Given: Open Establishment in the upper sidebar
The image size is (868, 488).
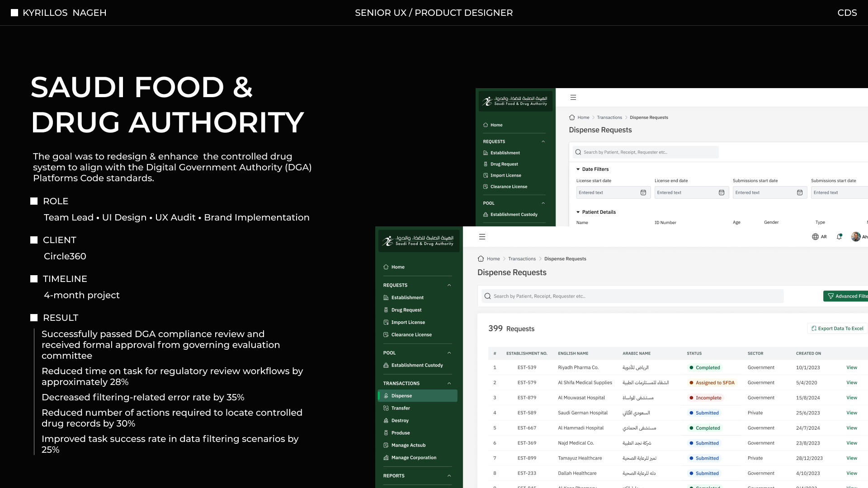Looking at the screenshot, I should click(x=505, y=153).
